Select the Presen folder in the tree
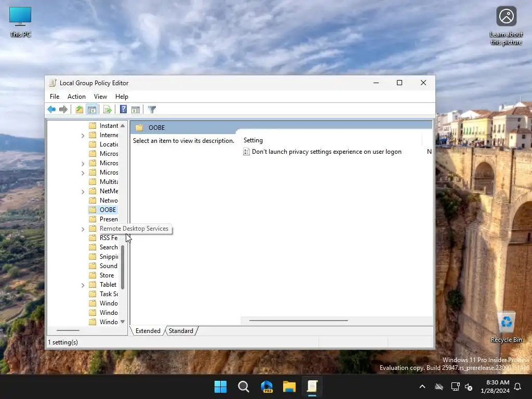 pyautogui.click(x=109, y=219)
